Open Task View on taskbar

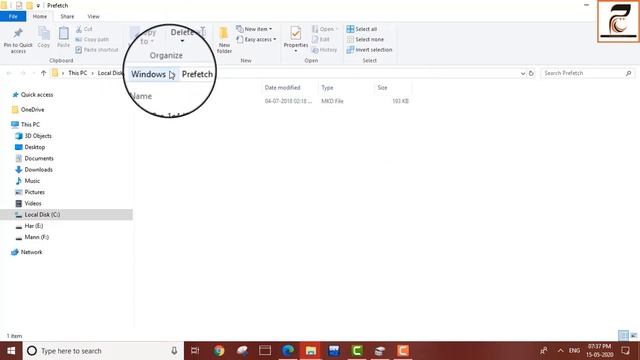[x=195, y=351]
